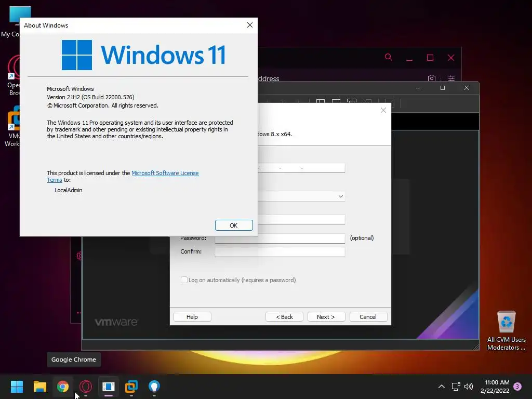Open Opera GX from the taskbar
Viewport: 532px width, 399px height.
[x=86, y=387]
